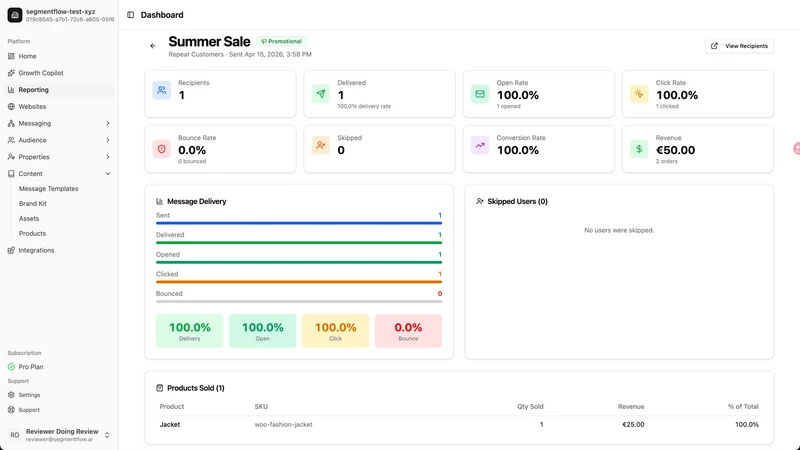Click the Messaging icon in sidebar

[x=11, y=123]
